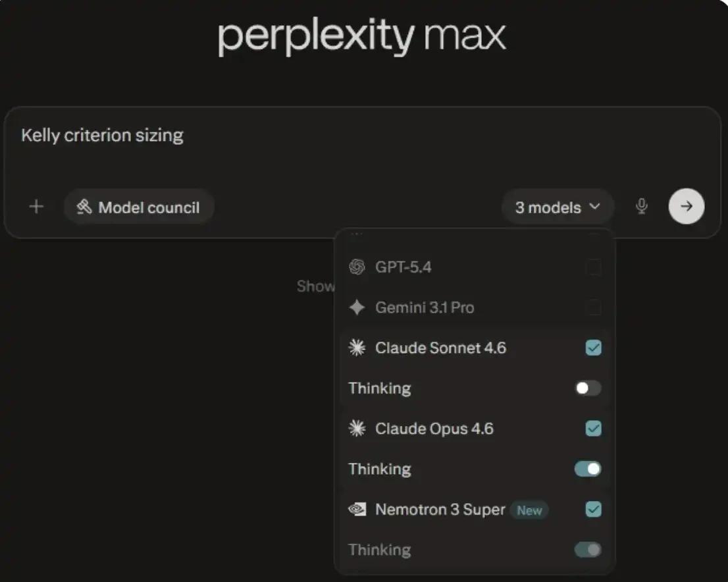This screenshot has height=582, width=728.
Task: Disable Thinking toggle under Claude Opus 4.6
Action: point(588,469)
